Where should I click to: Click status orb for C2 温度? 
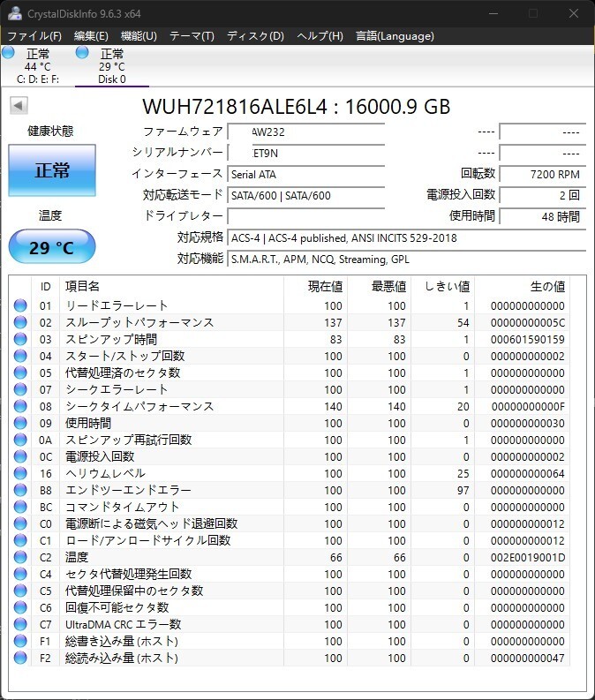click(x=20, y=557)
